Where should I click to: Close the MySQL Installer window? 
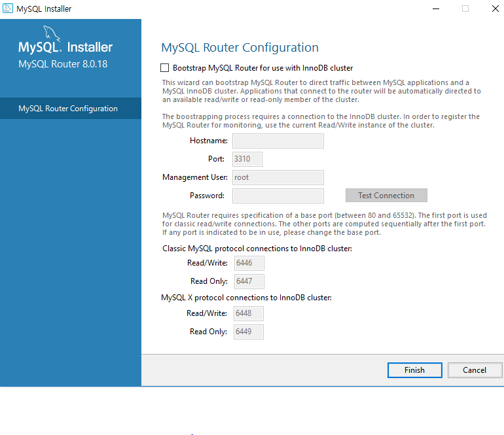(495, 9)
